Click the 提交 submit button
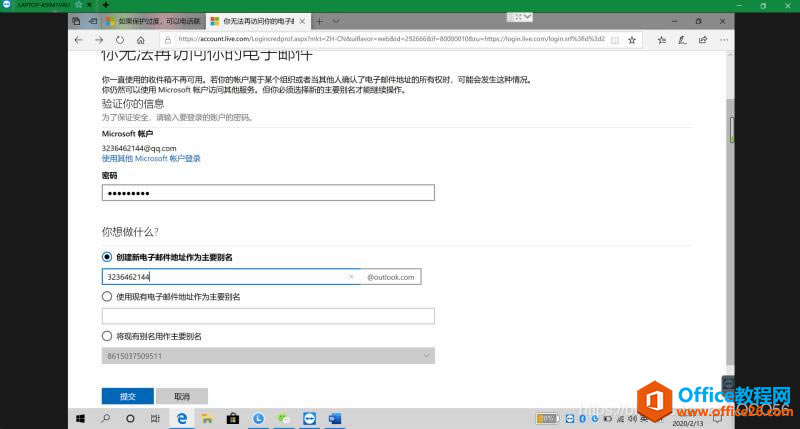The width and height of the screenshot is (800, 429). (x=128, y=396)
